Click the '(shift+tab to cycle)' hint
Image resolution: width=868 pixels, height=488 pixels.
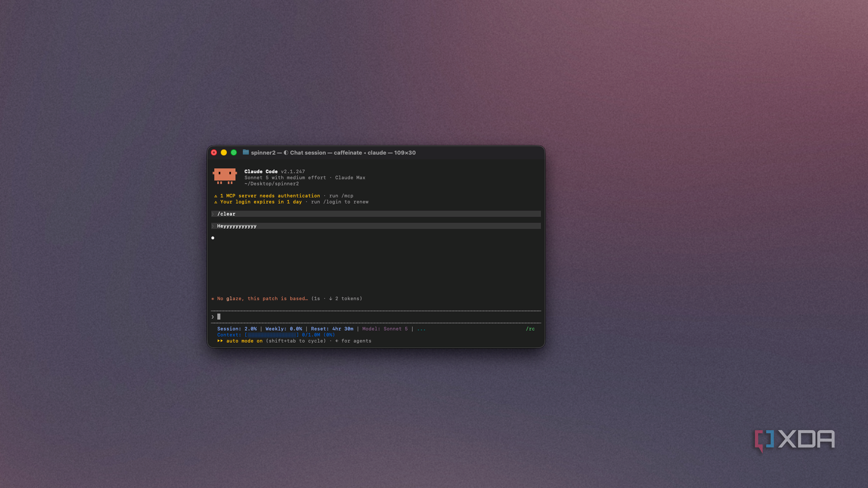click(x=296, y=341)
